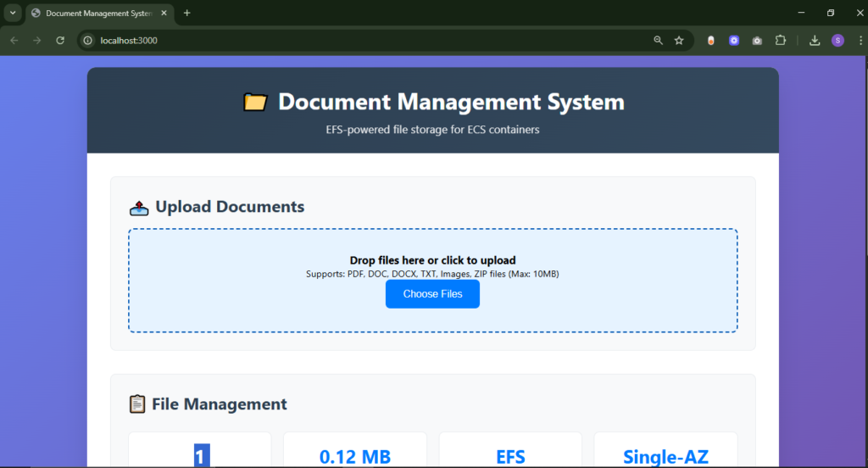This screenshot has width=868, height=468.
Task: Click the folder icon in the header
Action: point(255,102)
